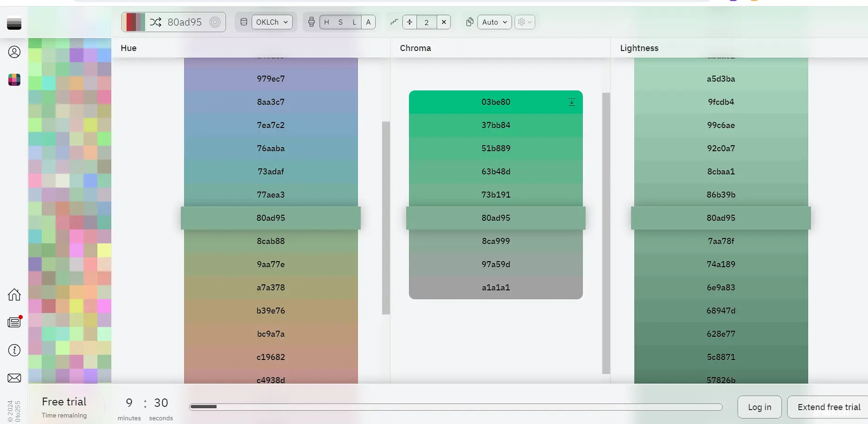The height and width of the screenshot is (424, 868).
Task: Select hue swatch 9aa77e
Action: coord(271,264)
